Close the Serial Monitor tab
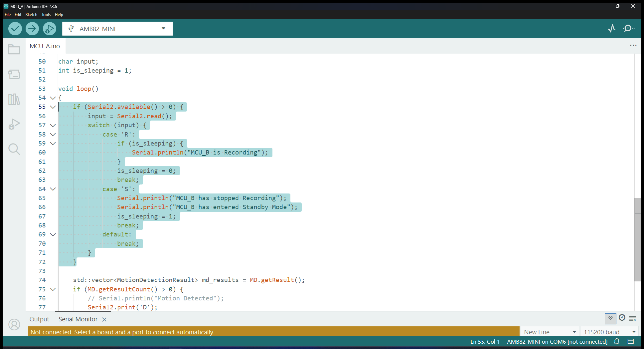Image resolution: width=644 pixels, height=349 pixels. point(104,319)
